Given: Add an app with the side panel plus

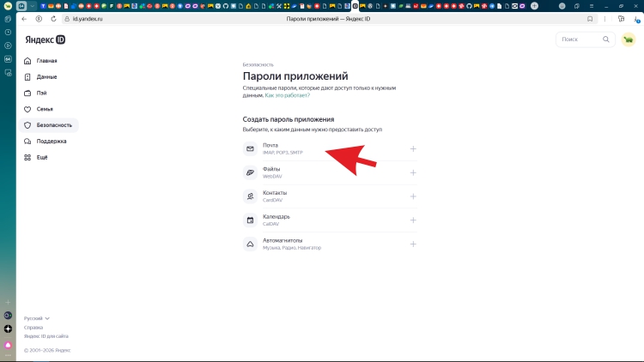Looking at the screenshot, I should 8,302.
